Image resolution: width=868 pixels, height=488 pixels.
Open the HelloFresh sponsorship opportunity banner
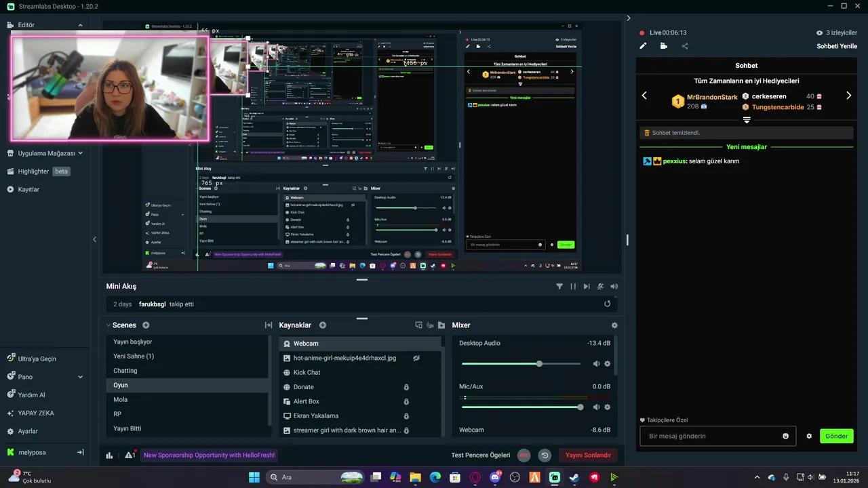[x=209, y=455]
